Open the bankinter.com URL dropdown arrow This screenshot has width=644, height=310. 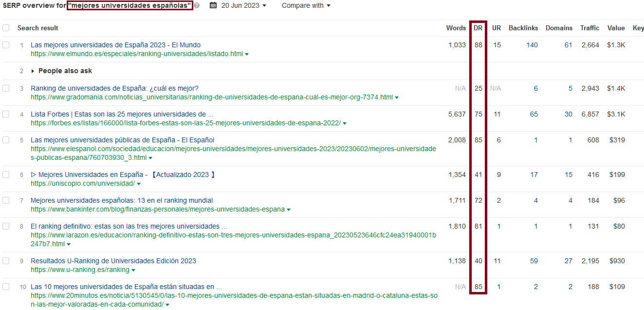(x=289, y=210)
